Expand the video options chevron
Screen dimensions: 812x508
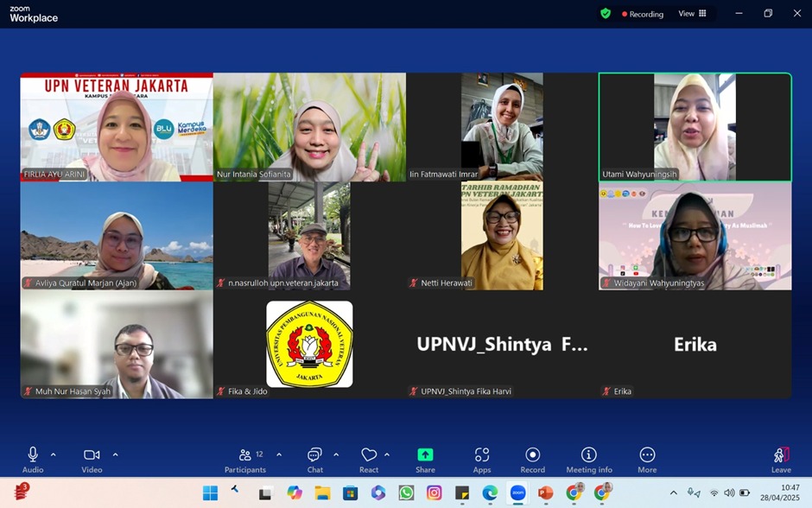[115, 454]
